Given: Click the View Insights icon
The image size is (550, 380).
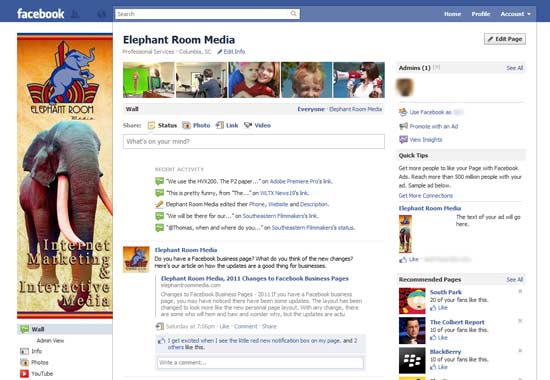Looking at the screenshot, I should 403,140.
